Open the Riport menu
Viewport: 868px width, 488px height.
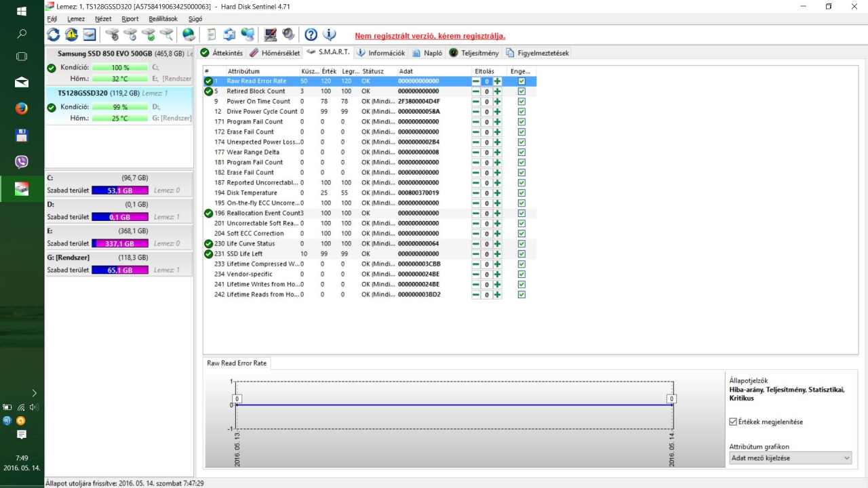pos(130,19)
